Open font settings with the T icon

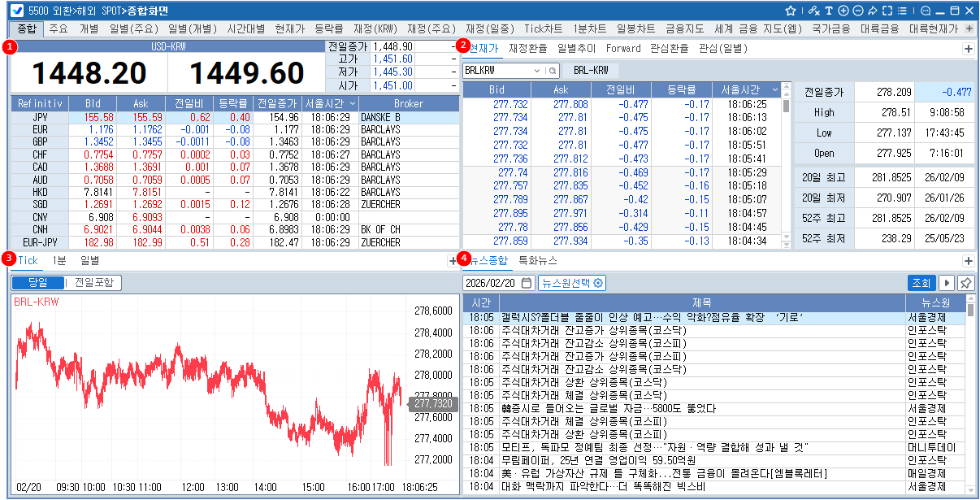point(828,11)
